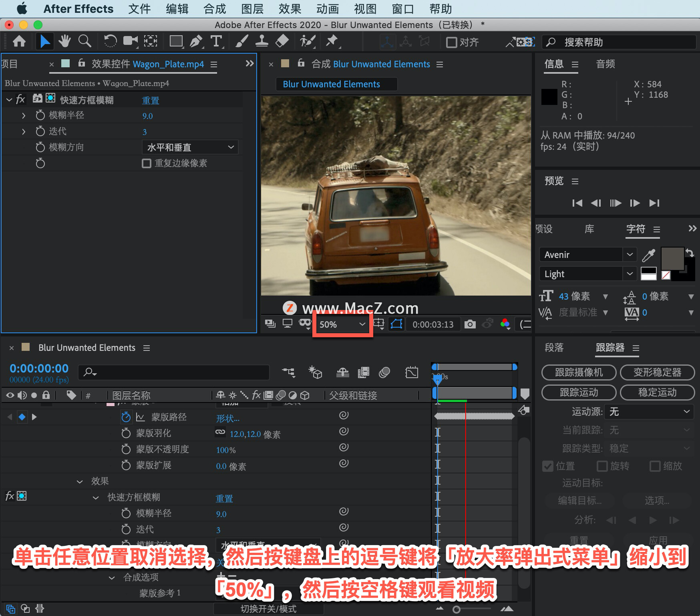This screenshot has height=616, width=700.
Task: Select the Rectangle shape tool
Action: 176,41
